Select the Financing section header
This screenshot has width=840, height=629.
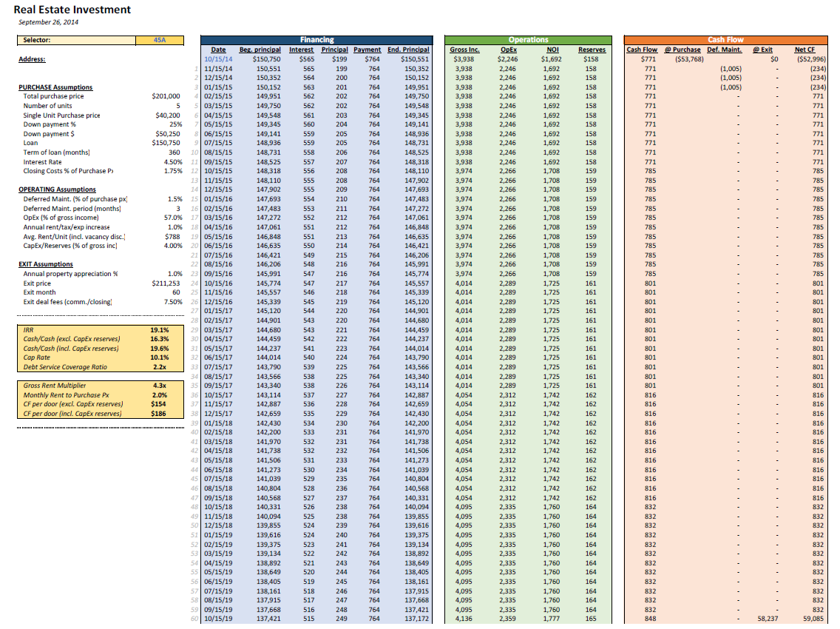pyautogui.click(x=316, y=40)
